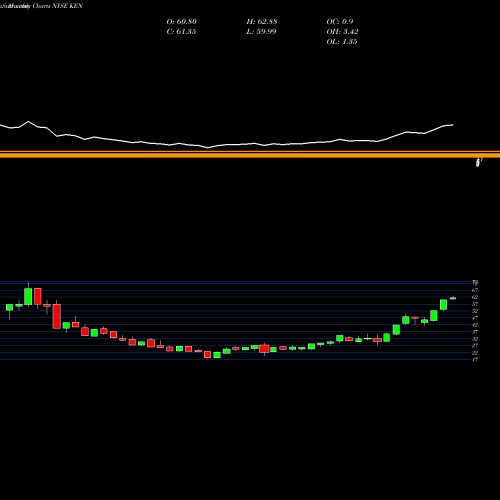Click the 27 price axis label
Image resolution: width=500 pixels, height=500 pixels.
pyautogui.click(x=475, y=346)
